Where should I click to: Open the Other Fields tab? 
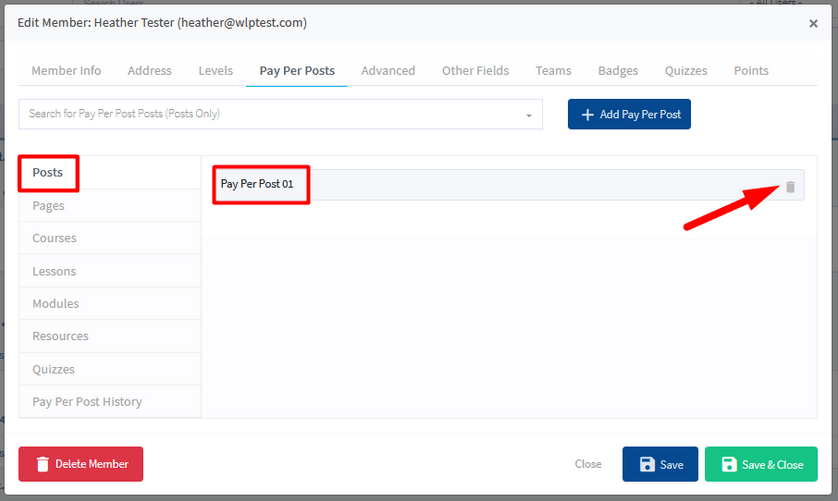[475, 71]
